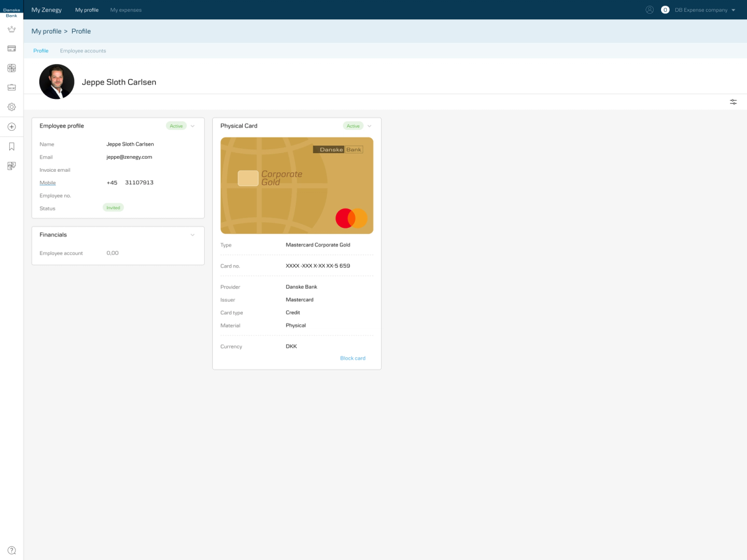Viewport: 747px width, 560px height.
Task: Click the Issuer value Mastercard
Action: pos(299,300)
